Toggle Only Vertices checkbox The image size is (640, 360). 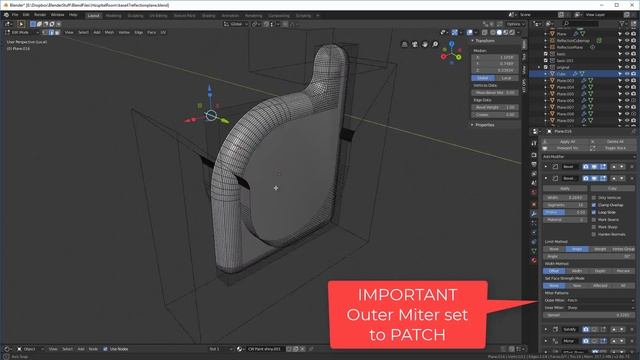click(x=594, y=198)
